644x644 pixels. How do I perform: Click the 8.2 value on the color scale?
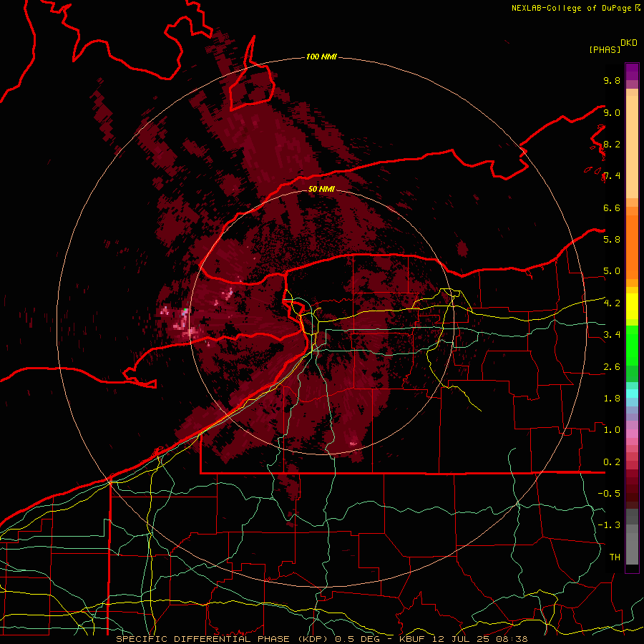612,144
